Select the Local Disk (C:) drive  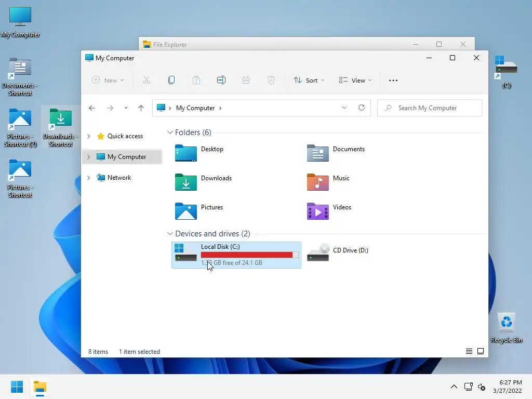point(236,255)
